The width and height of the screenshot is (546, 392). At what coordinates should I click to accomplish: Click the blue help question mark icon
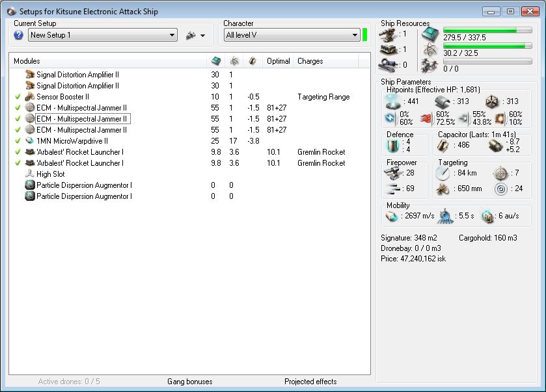18,35
